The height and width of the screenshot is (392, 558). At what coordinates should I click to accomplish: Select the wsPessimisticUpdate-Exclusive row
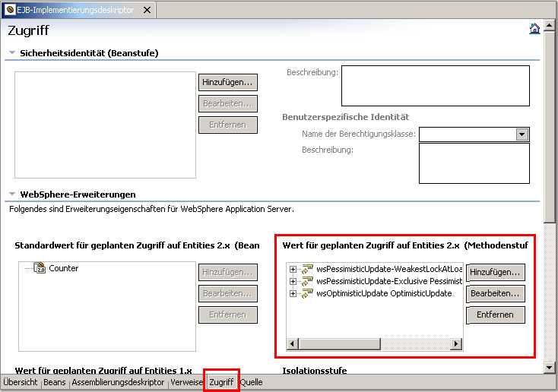pos(389,281)
